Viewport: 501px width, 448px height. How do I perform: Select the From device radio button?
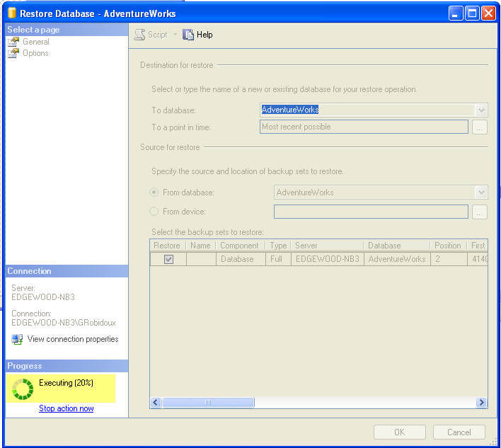154,211
